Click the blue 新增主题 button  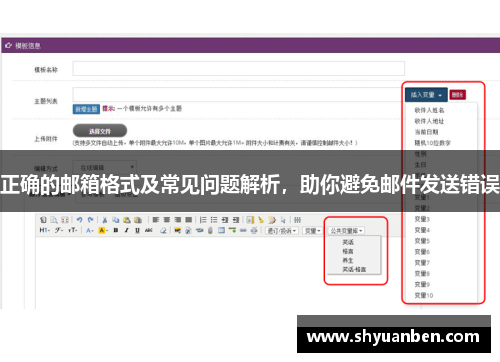[x=86, y=109]
